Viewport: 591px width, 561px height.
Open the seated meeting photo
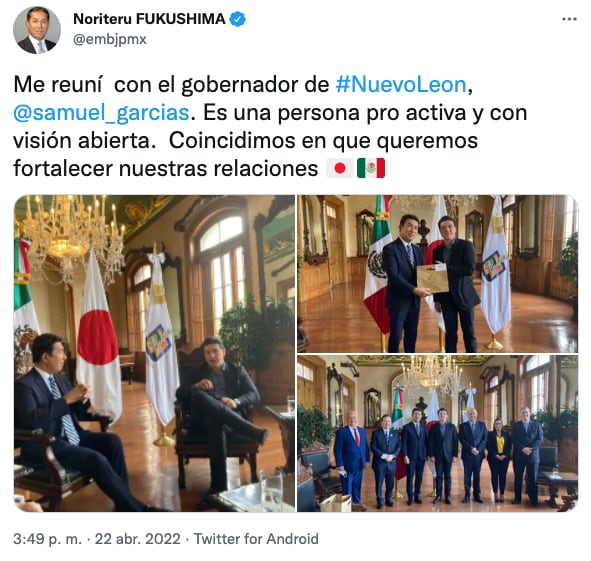155,353
